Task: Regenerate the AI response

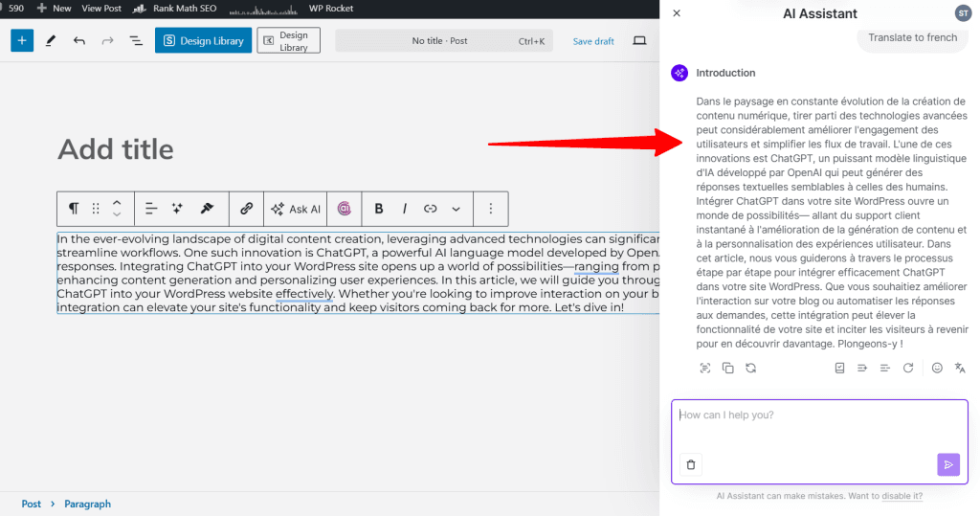Action: 908,369
